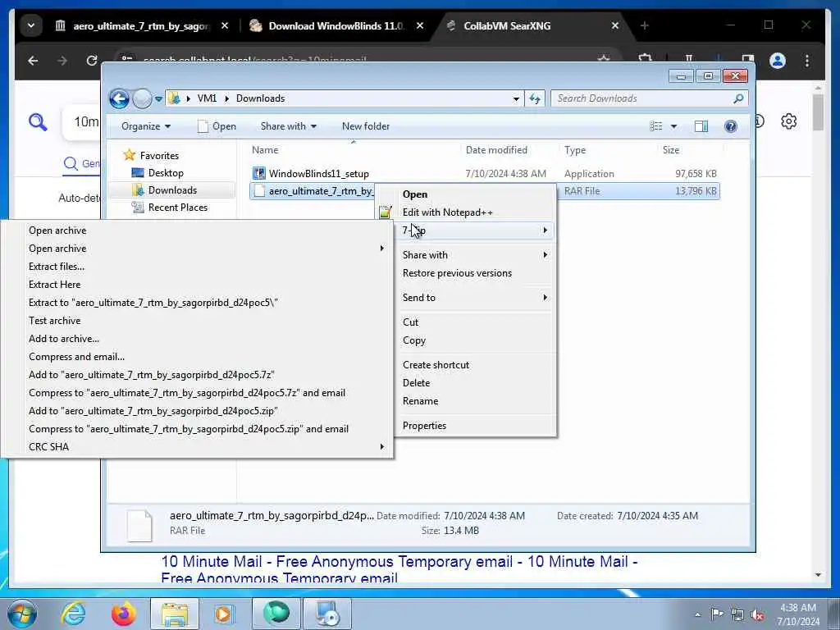
Task: Open Properties from the context menu
Action: 466,426
